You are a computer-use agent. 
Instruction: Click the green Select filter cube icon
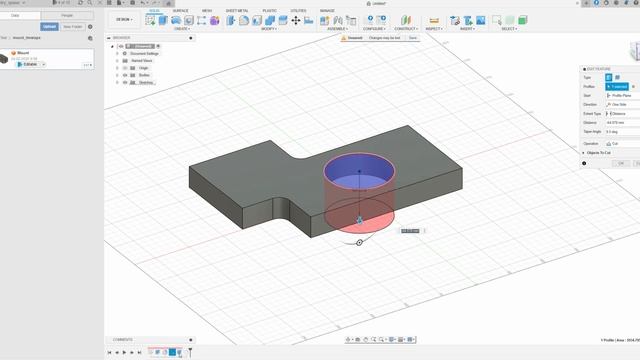[x=522, y=20]
